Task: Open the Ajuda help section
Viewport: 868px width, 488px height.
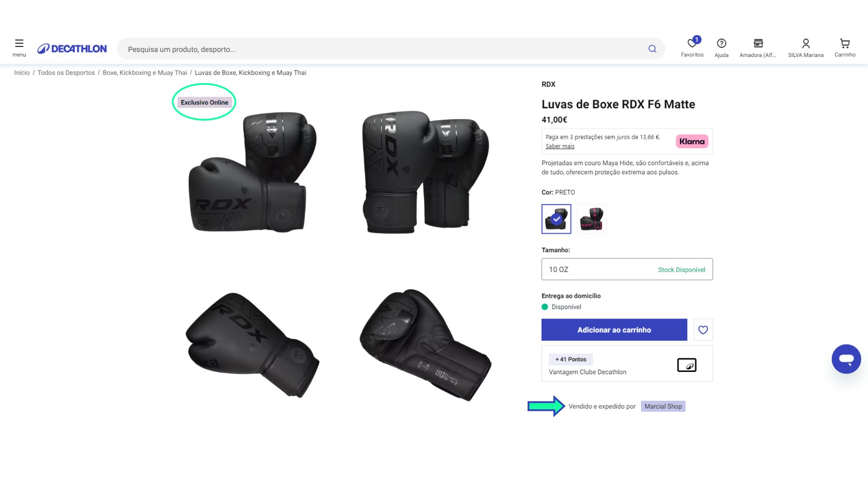Action: 721,47
